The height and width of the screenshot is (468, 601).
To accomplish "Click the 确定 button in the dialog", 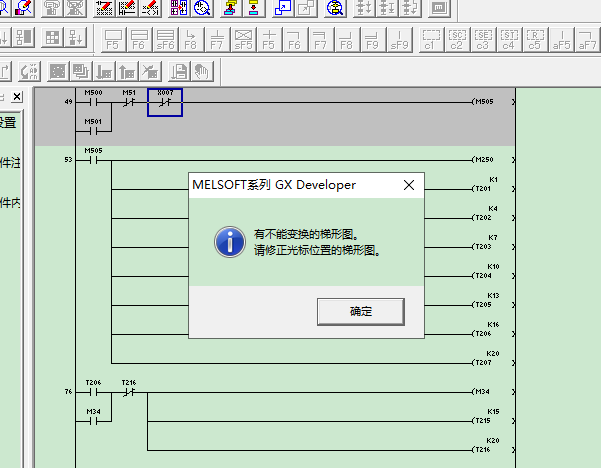I will click(360, 311).
